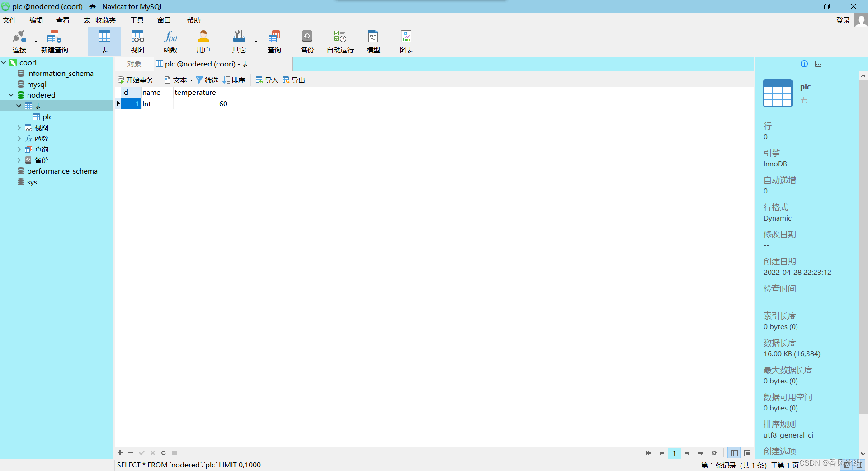Keep grid view mode selected
The width and height of the screenshot is (868, 471).
click(734, 453)
